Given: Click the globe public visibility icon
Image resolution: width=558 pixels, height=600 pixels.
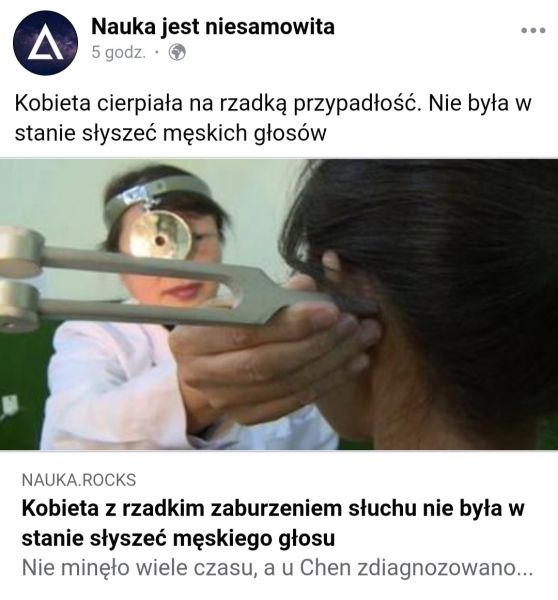Looking at the screenshot, I should click(x=177, y=52).
